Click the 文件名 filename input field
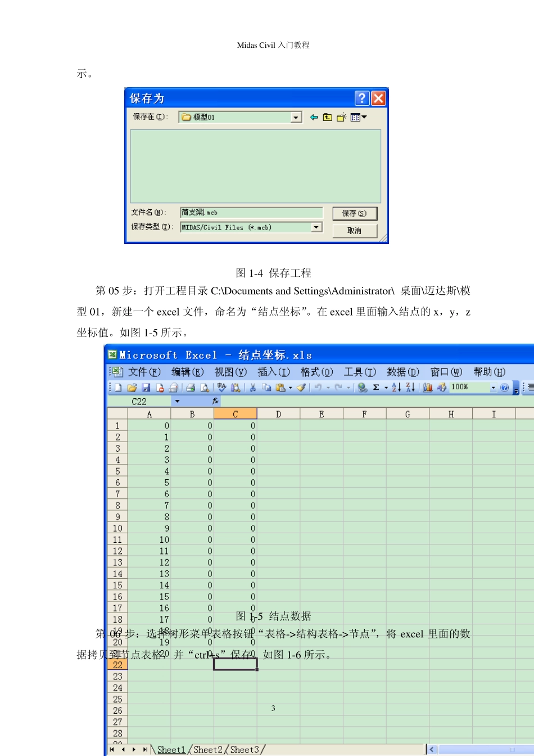 251,213
